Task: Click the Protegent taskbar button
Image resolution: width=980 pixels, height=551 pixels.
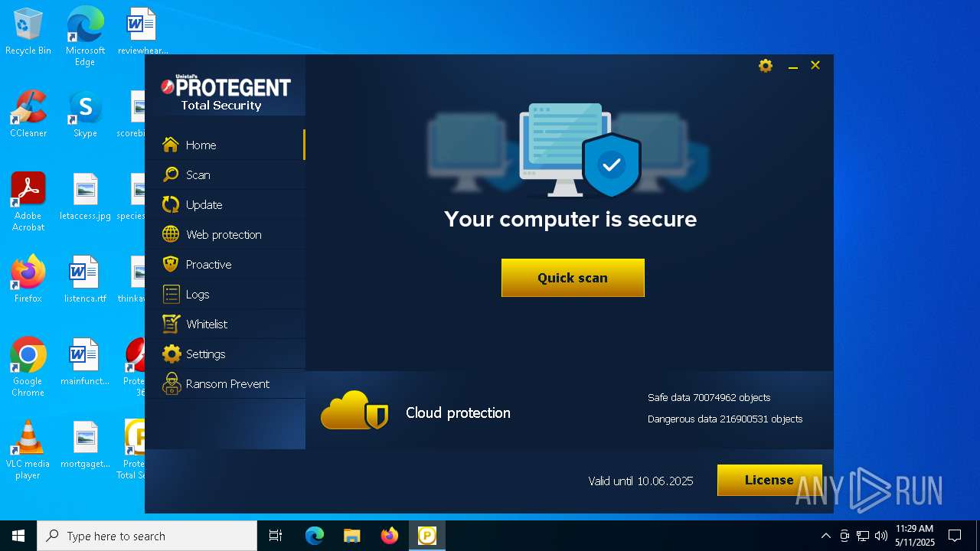Action: click(426, 536)
